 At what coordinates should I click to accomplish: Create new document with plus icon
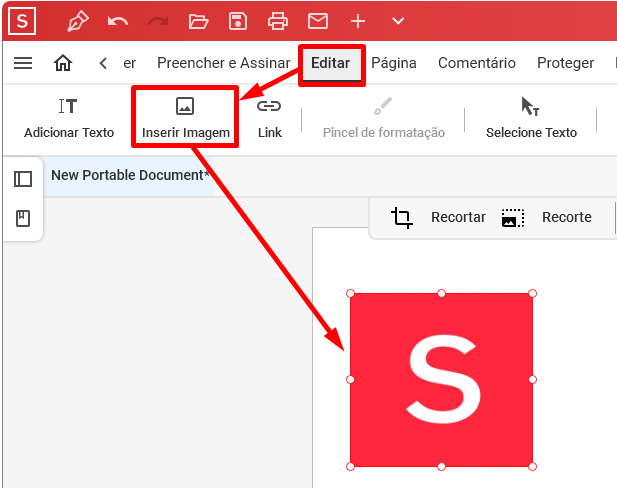point(358,21)
